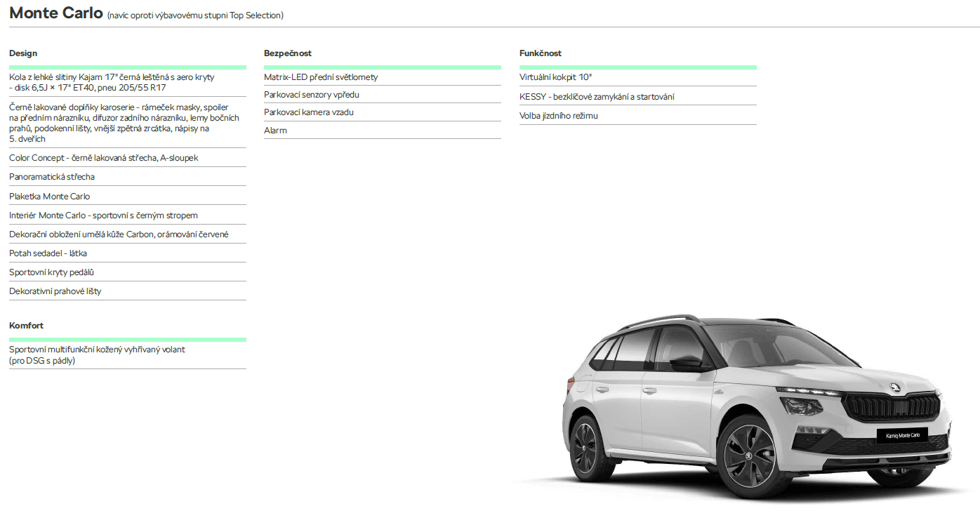Click the "Potah sedadel - látka" row

click(128, 253)
